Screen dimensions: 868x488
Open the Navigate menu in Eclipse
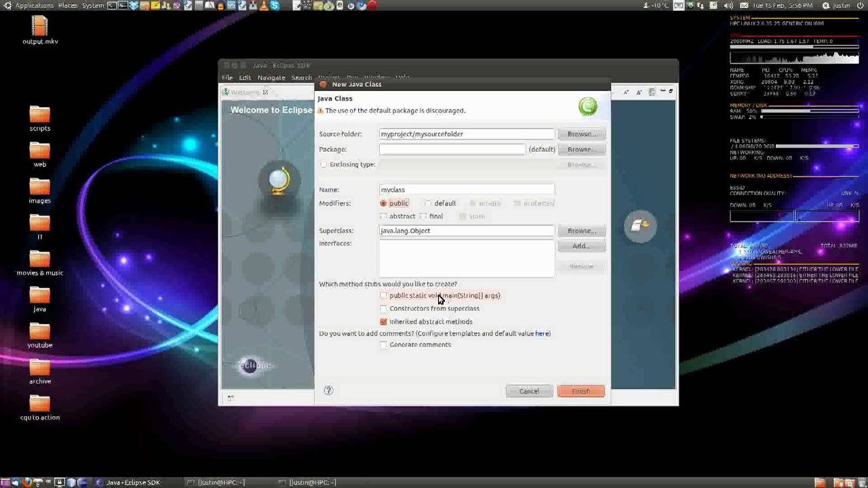(x=271, y=78)
